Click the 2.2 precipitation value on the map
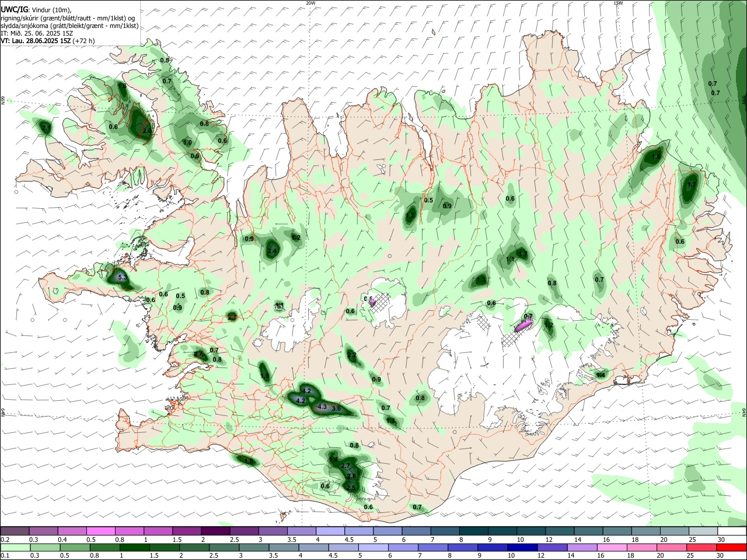This screenshot has width=747, height=560. pos(351,355)
